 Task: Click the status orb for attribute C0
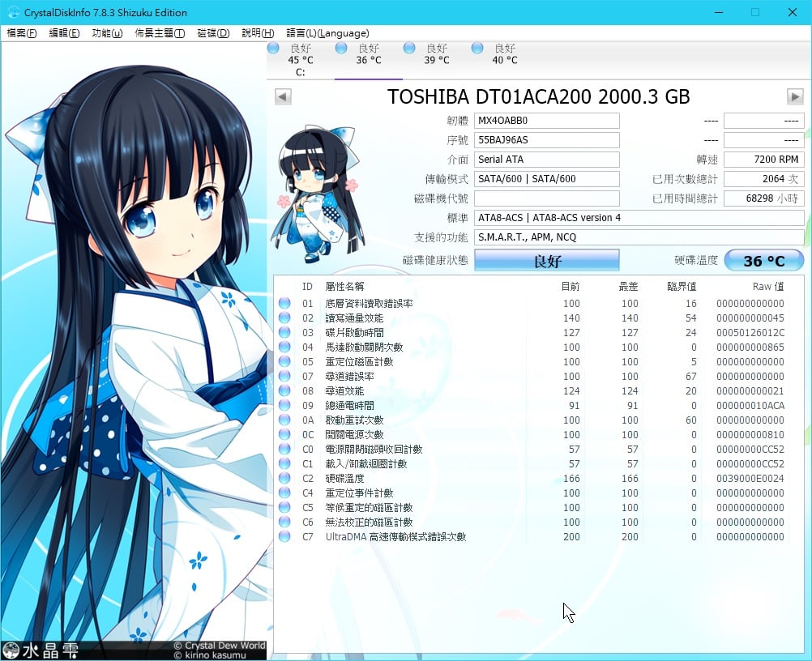pyautogui.click(x=284, y=449)
